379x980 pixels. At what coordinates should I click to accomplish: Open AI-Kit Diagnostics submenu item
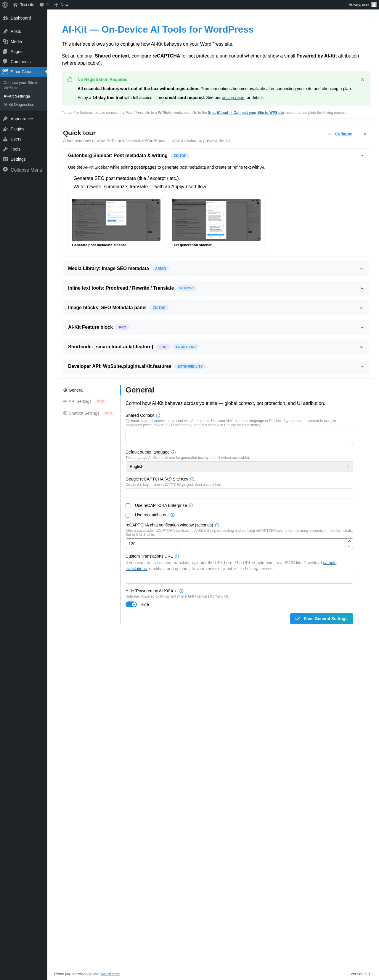(x=19, y=105)
